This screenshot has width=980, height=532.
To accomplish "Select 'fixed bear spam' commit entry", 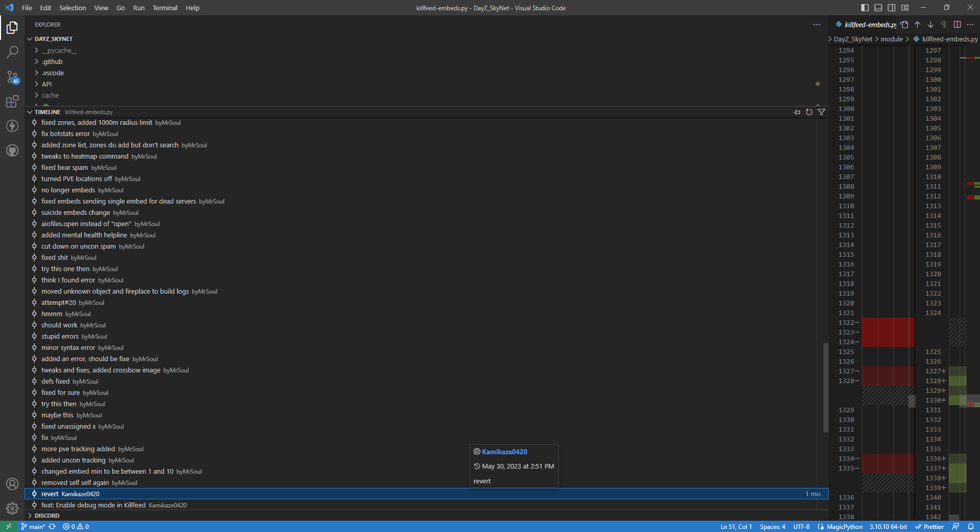I will coord(427,167).
